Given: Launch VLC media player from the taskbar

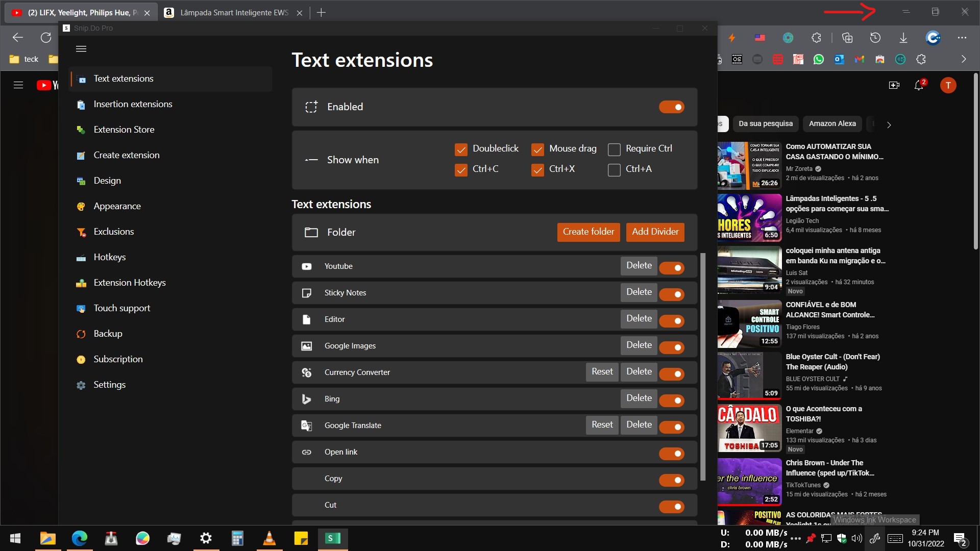Looking at the screenshot, I should (x=269, y=538).
